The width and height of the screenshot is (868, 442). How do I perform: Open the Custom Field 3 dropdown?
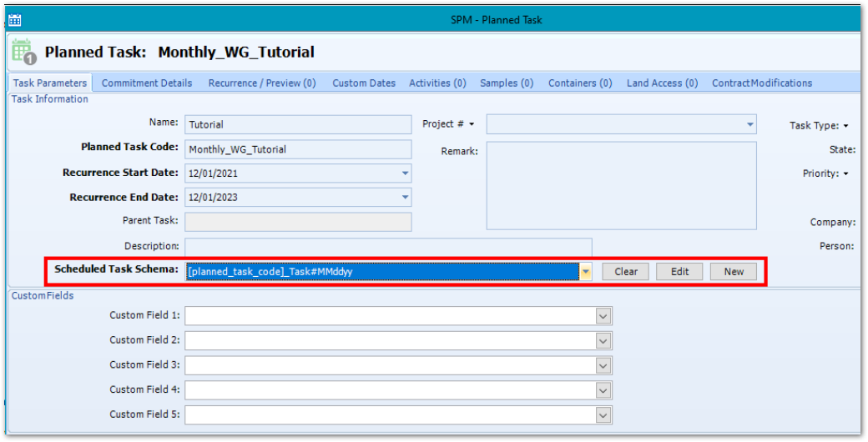[x=603, y=365]
